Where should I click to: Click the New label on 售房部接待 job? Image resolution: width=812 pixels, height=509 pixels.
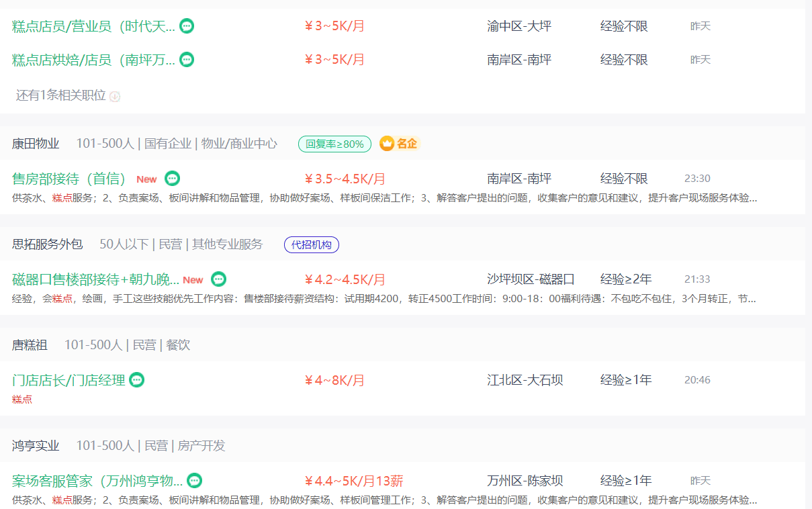pyautogui.click(x=146, y=179)
